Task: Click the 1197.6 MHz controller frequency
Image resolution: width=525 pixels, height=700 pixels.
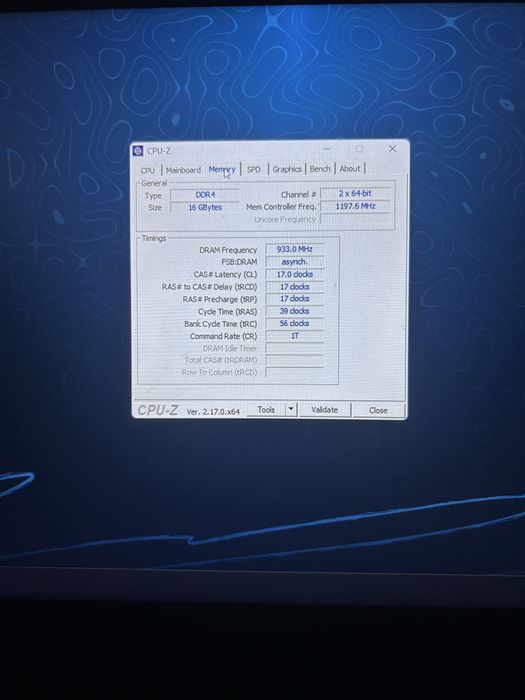Action: pyautogui.click(x=355, y=206)
